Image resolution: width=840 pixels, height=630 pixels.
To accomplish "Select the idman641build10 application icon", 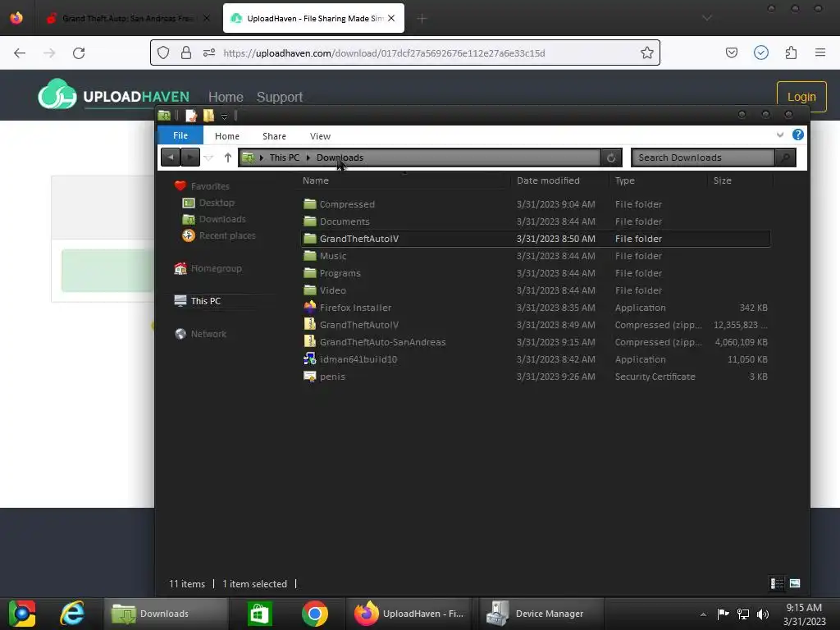I will coord(309,359).
